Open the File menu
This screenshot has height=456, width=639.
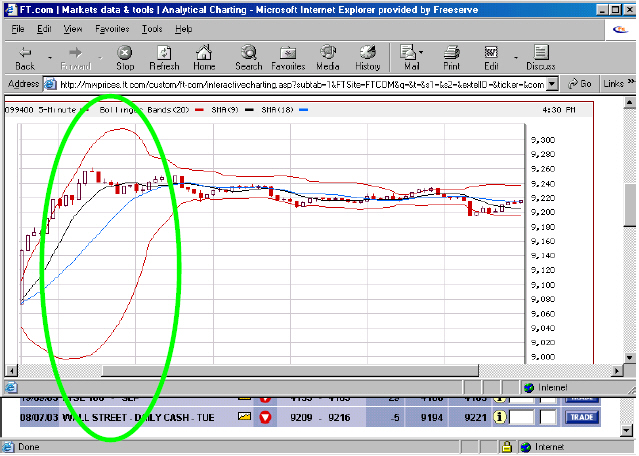click(18, 29)
